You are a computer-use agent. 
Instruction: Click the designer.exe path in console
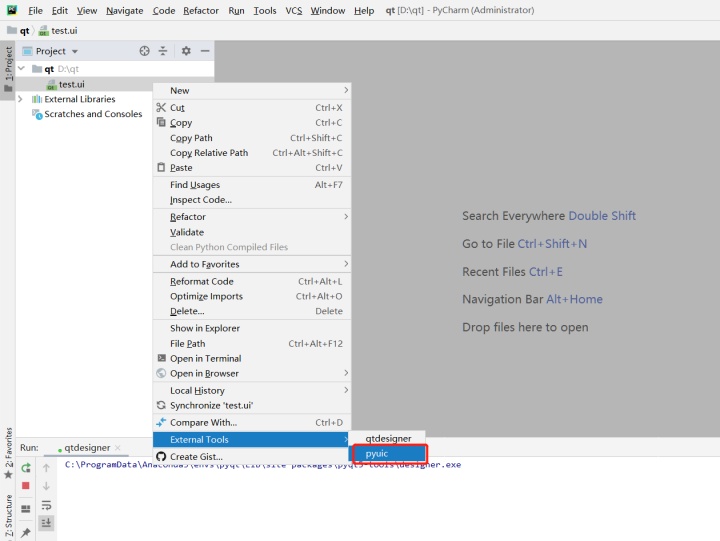point(263,464)
